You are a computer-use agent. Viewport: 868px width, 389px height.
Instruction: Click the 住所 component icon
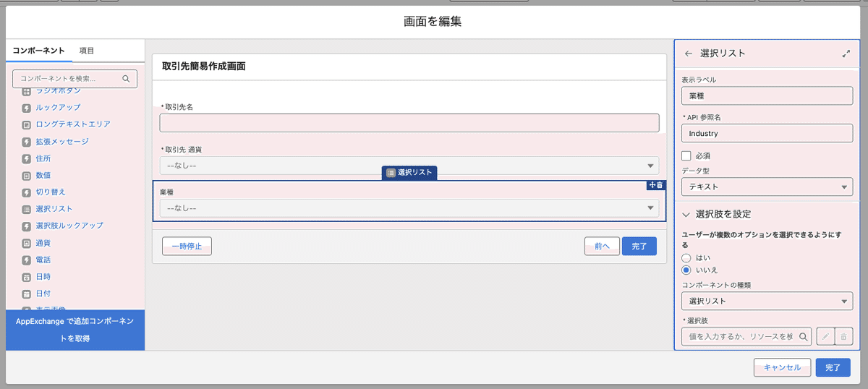tap(26, 158)
